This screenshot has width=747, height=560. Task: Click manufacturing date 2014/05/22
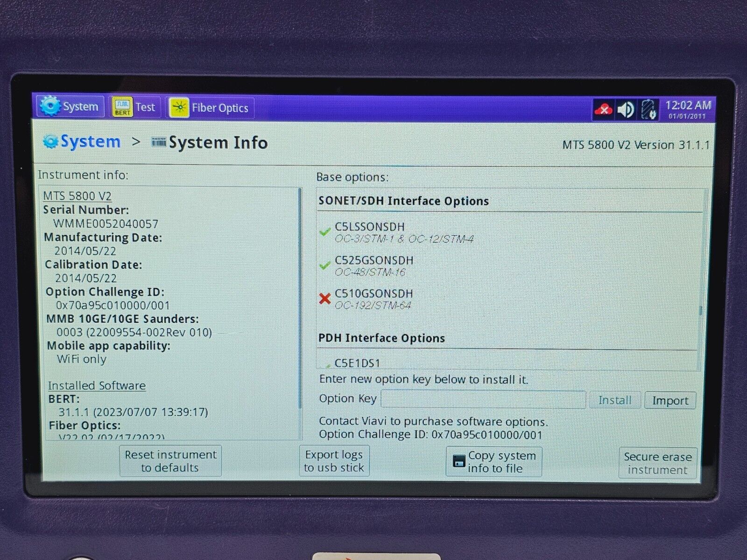85,251
